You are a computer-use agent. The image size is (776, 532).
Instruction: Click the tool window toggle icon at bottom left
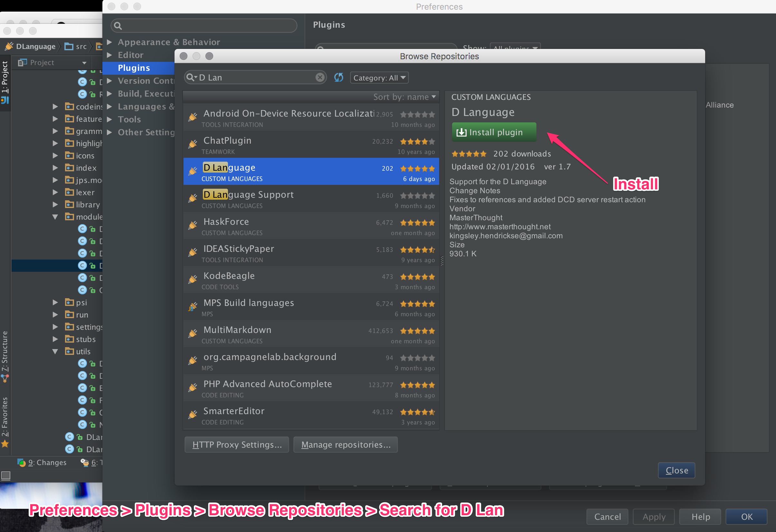6,475
